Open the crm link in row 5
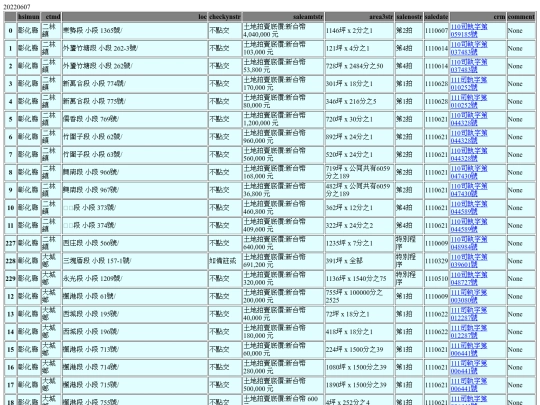Image resolution: width=540 pixels, height=405 pixels. (x=469, y=119)
